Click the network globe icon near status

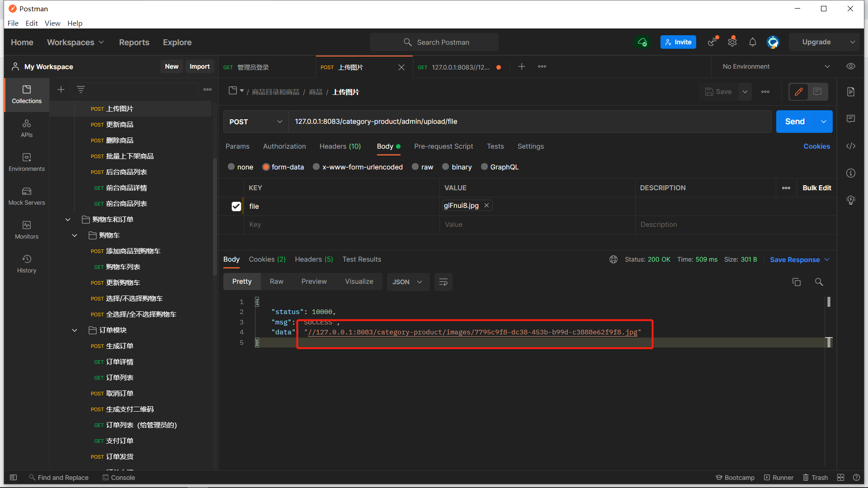613,259
